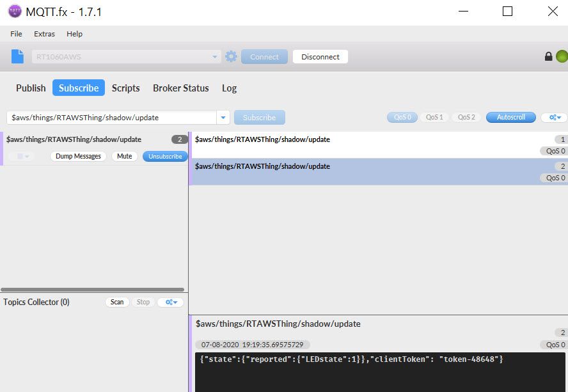Select QoS 2 option

[x=466, y=118]
